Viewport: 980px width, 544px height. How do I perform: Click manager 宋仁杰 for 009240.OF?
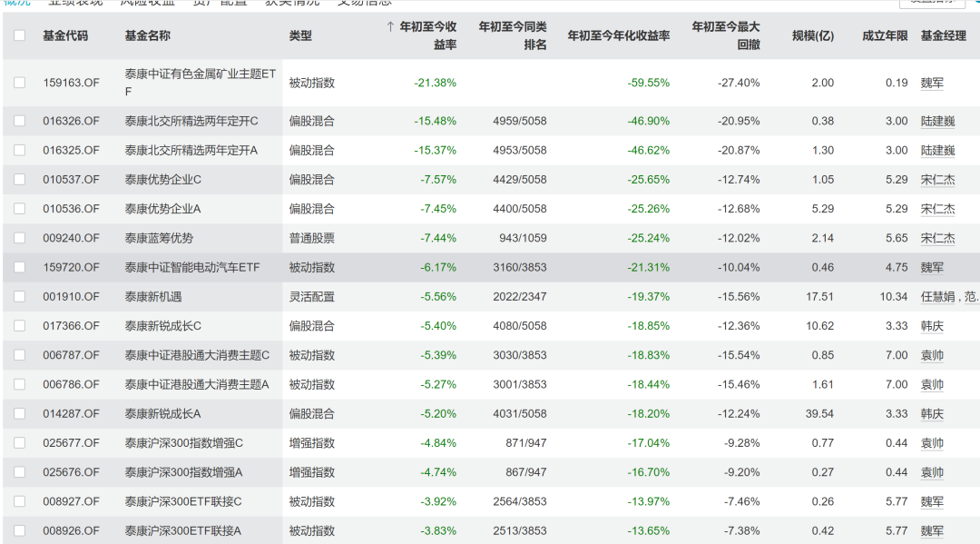pos(937,238)
